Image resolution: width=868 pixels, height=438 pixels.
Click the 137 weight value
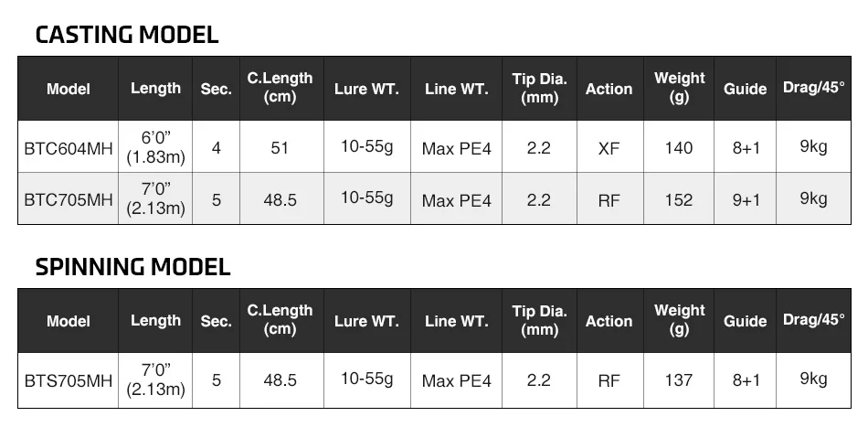pos(679,380)
